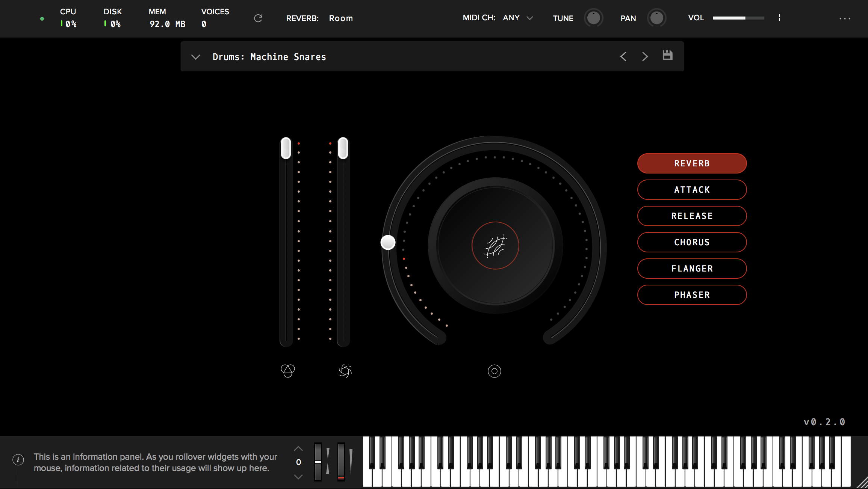Click the VOL slider bar

738,18
